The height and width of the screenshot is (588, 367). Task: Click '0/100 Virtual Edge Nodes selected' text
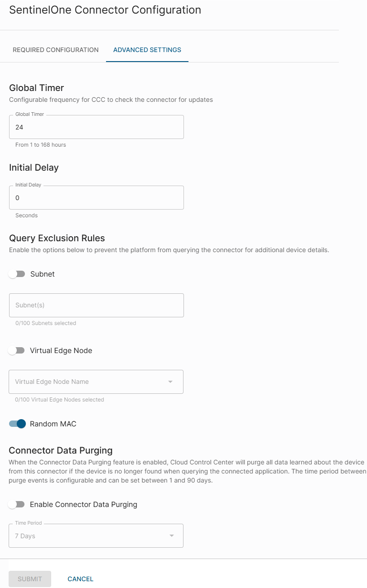click(x=59, y=400)
